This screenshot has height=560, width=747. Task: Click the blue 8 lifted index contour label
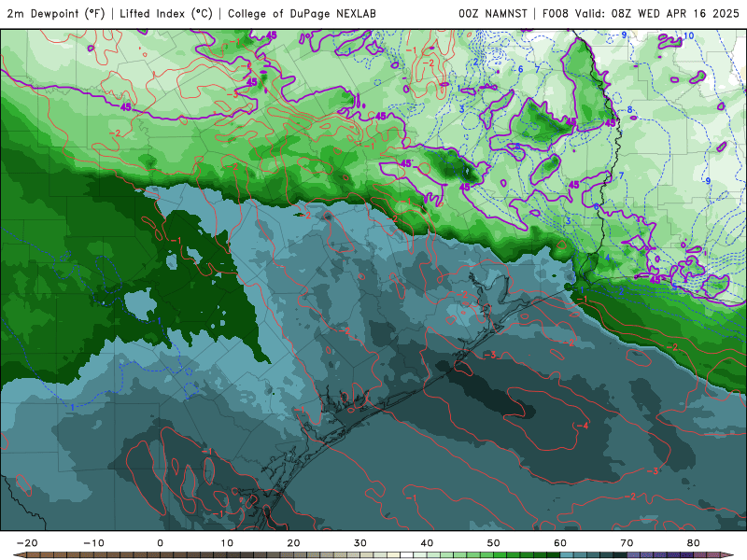click(629, 110)
